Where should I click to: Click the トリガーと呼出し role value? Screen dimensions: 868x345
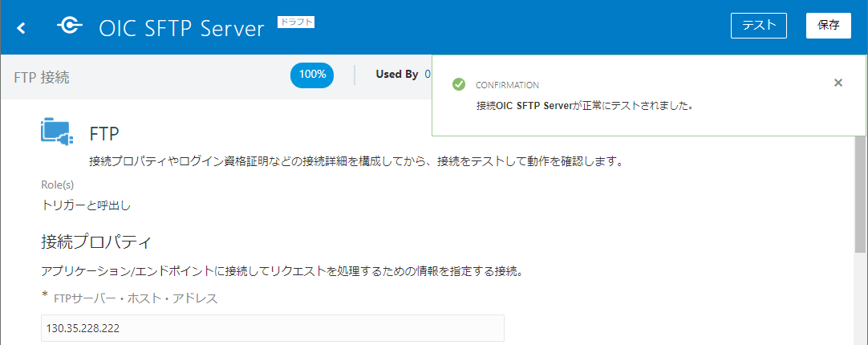click(x=86, y=205)
